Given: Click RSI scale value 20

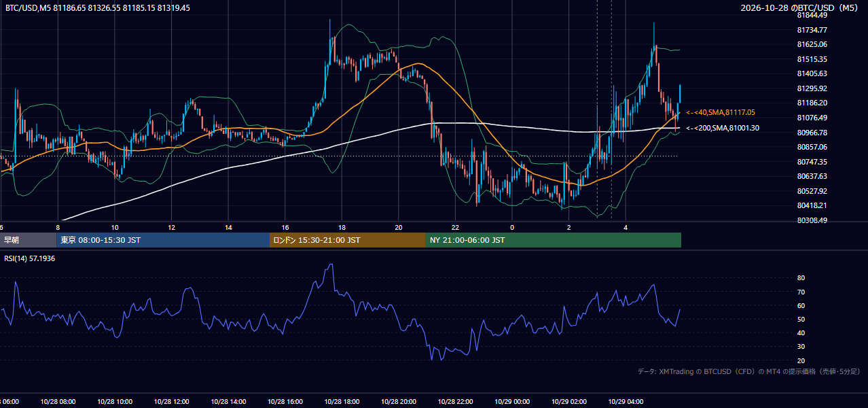Looking at the screenshot, I should pyautogui.click(x=801, y=360).
